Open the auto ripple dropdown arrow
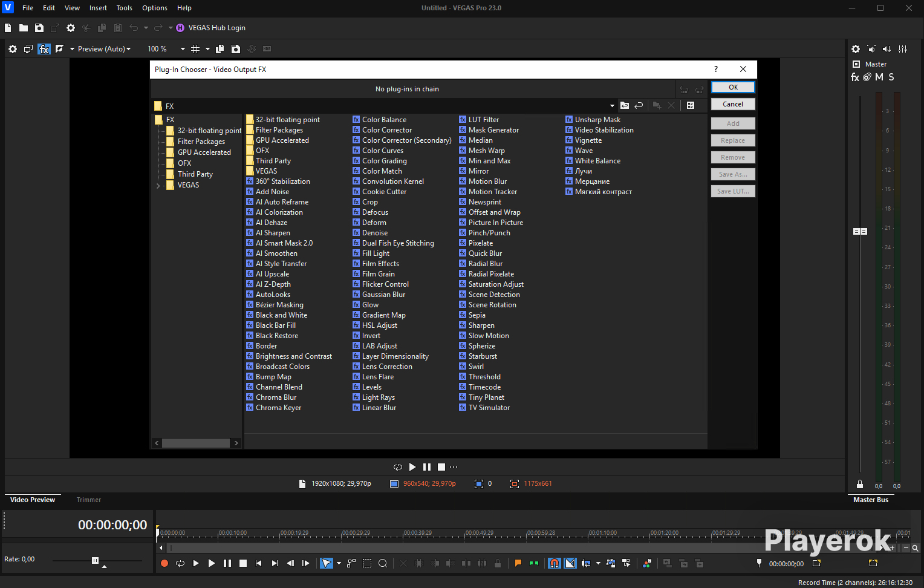Image resolution: width=924 pixels, height=588 pixels. click(x=598, y=563)
